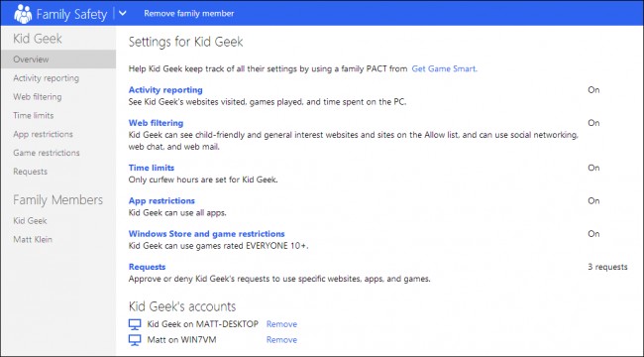Open Time limits in the sidebar
Screen dimensions: 644x357
click(34, 116)
